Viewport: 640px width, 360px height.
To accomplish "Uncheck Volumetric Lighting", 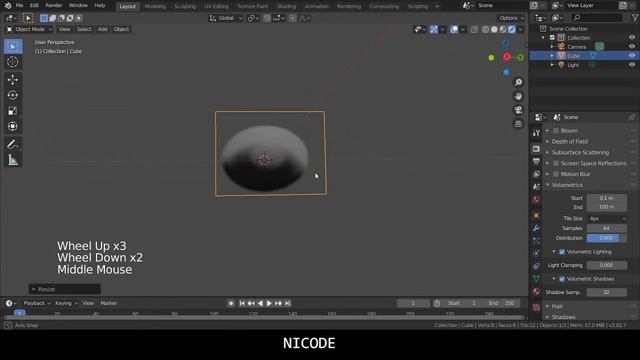I will coord(562,252).
